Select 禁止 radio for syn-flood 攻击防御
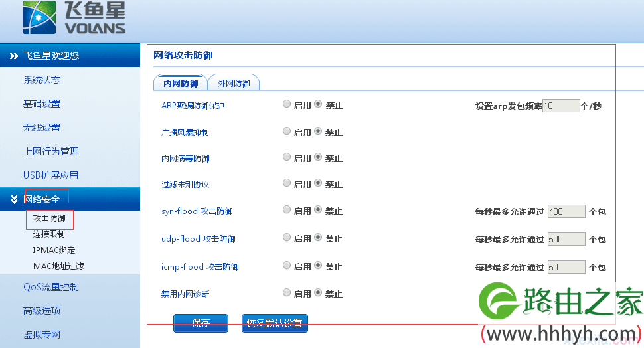 click(x=318, y=210)
